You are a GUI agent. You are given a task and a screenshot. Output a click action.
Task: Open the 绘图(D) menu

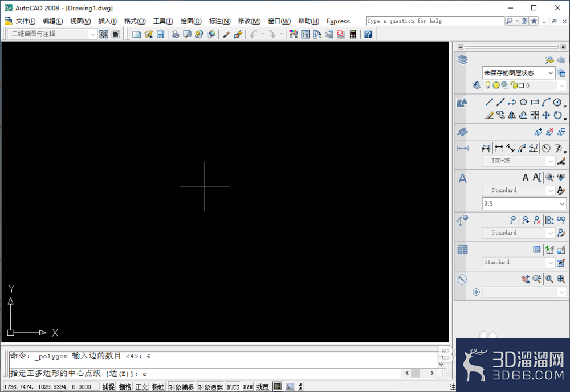click(191, 21)
